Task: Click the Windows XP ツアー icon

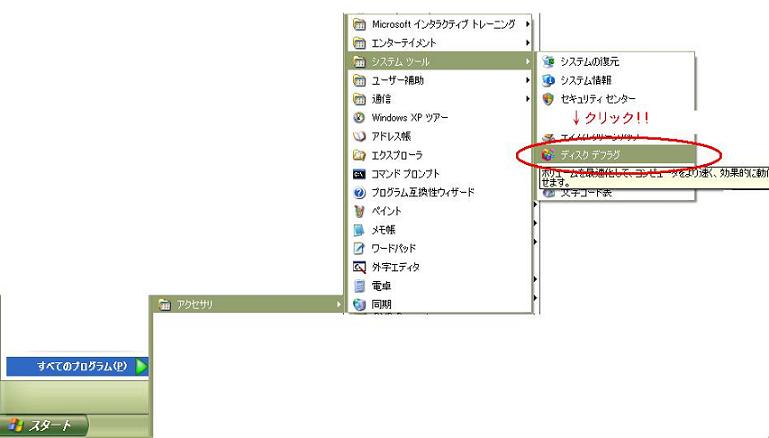Action: click(360, 117)
